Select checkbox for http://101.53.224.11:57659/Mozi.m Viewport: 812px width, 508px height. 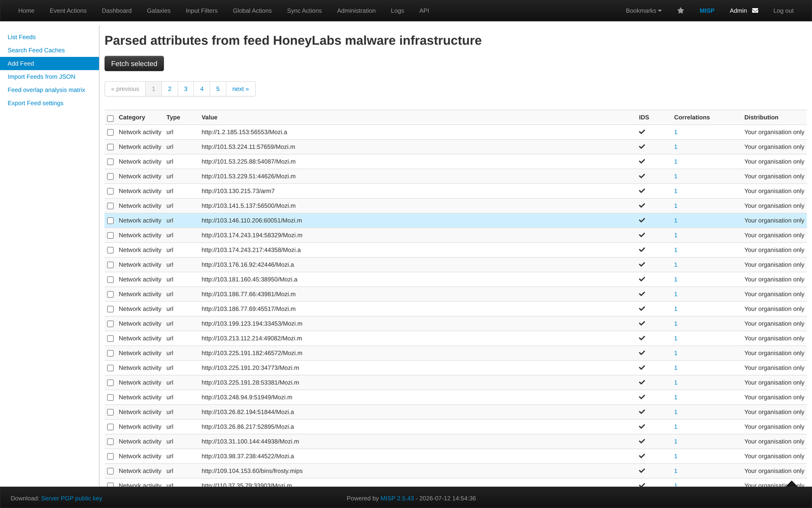pyautogui.click(x=110, y=147)
